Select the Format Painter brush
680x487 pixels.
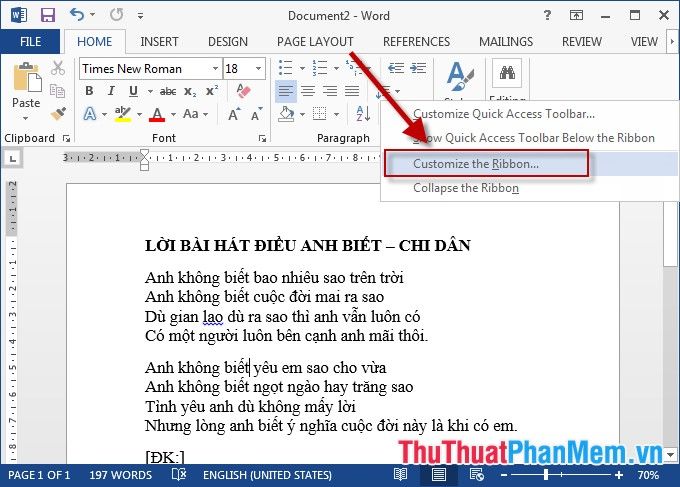click(x=58, y=114)
